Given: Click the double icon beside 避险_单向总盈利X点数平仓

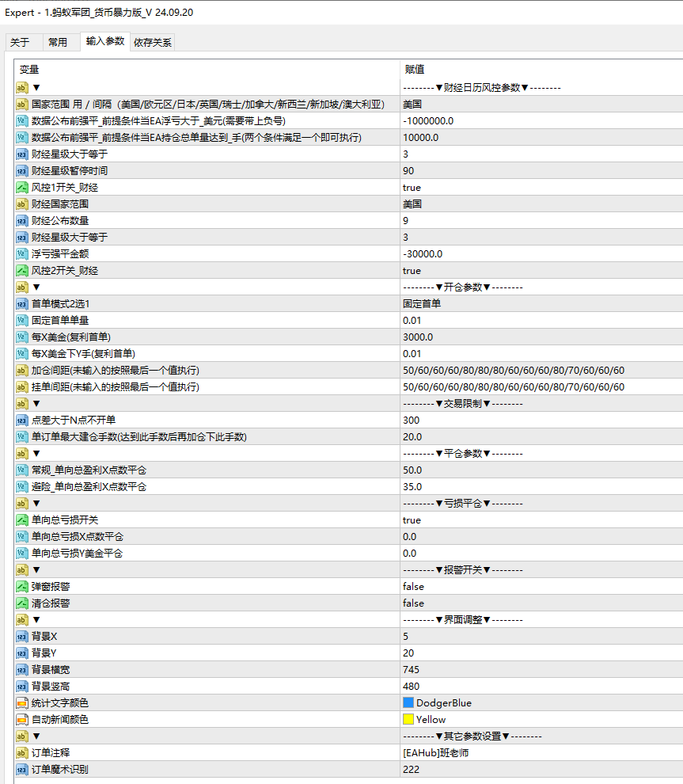Looking at the screenshot, I should point(21,486).
